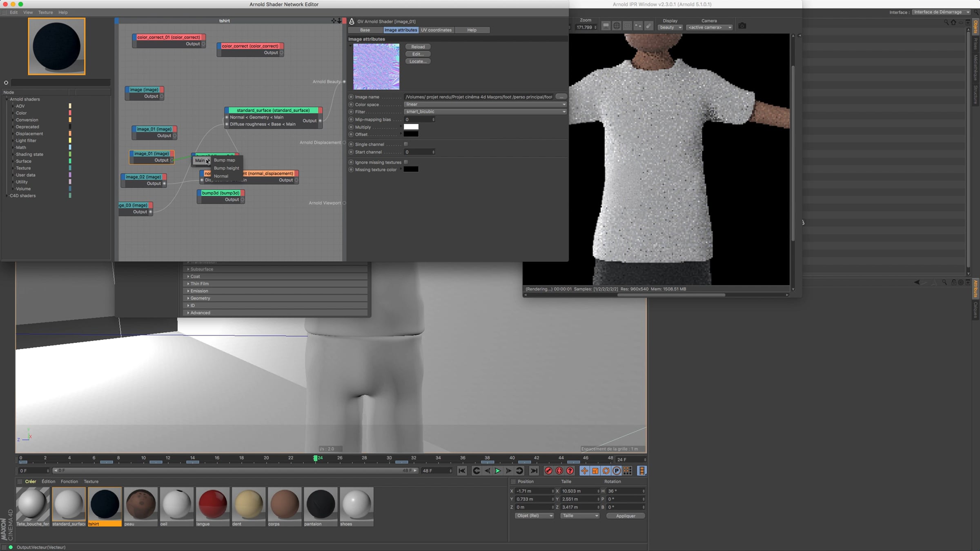980x551 pixels.
Task: Click the IPR render region icon
Action: coord(627,26)
